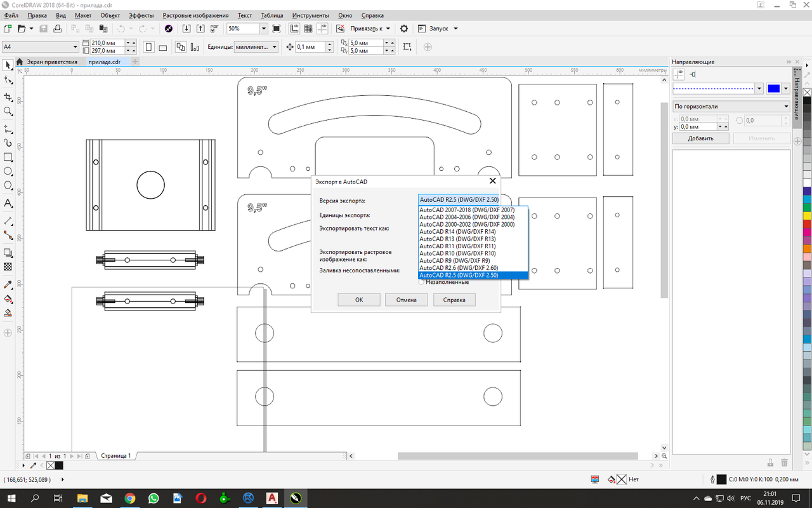Select the Parallel Dimension tool
Viewport: 812px width, 508px height.
[x=8, y=220]
